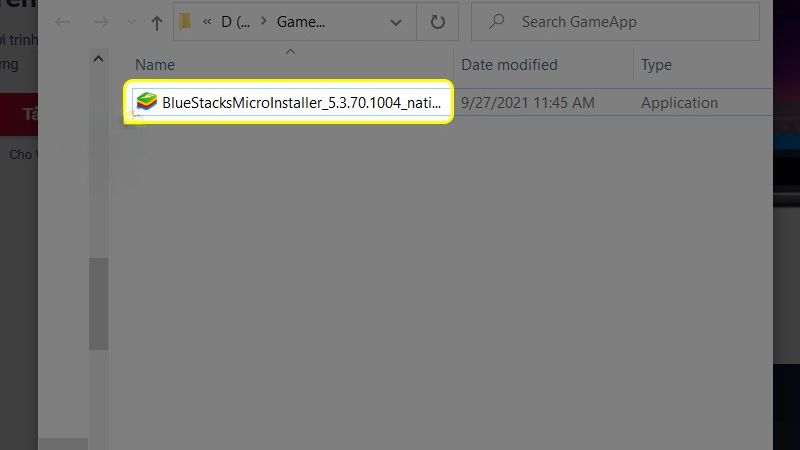This screenshot has height=450, width=800.
Task: Click the navigation pane scrollbar thumb
Action: coord(98,304)
